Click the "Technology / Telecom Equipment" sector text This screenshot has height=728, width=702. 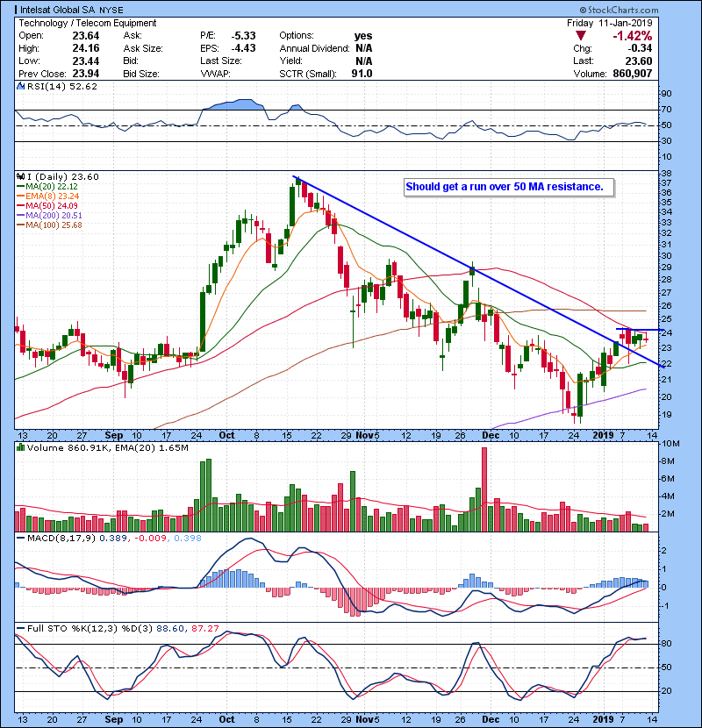pyautogui.click(x=88, y=23)
